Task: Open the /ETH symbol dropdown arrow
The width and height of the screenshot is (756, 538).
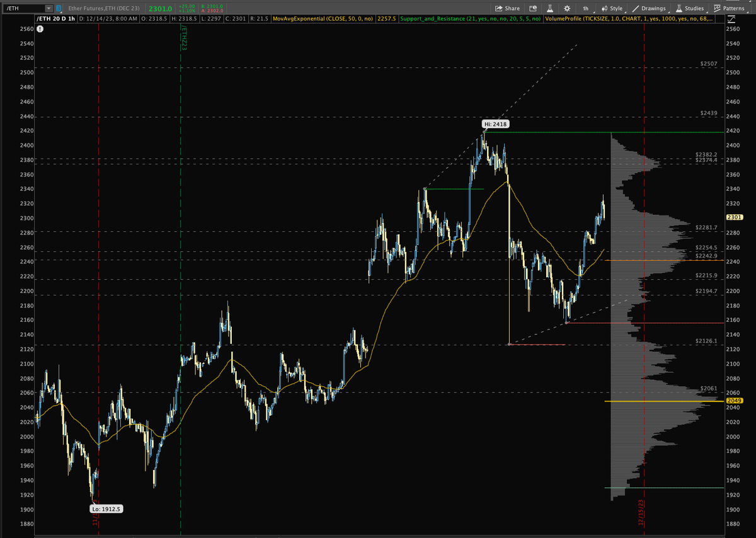Action: (49, 8)
